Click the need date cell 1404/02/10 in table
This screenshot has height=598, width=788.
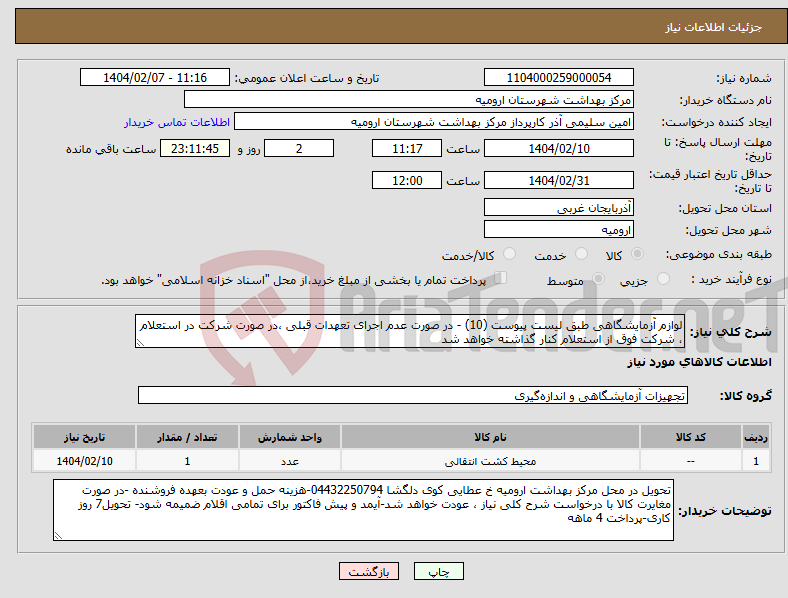click(x=84, y=461)
